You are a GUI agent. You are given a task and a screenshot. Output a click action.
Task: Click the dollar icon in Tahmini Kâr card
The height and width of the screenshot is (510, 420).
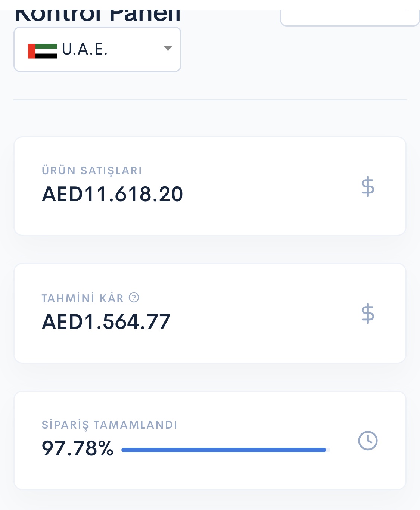[368, 313]
